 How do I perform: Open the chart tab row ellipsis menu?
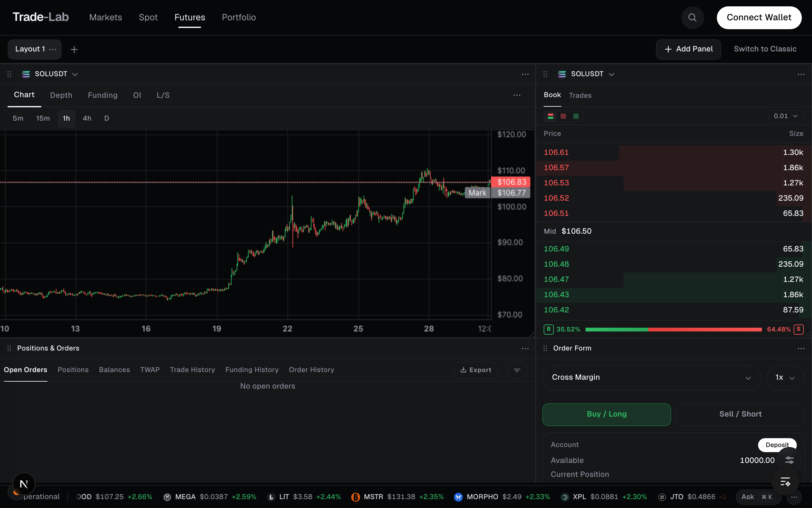pyautogui.click(x=517, y=96)
